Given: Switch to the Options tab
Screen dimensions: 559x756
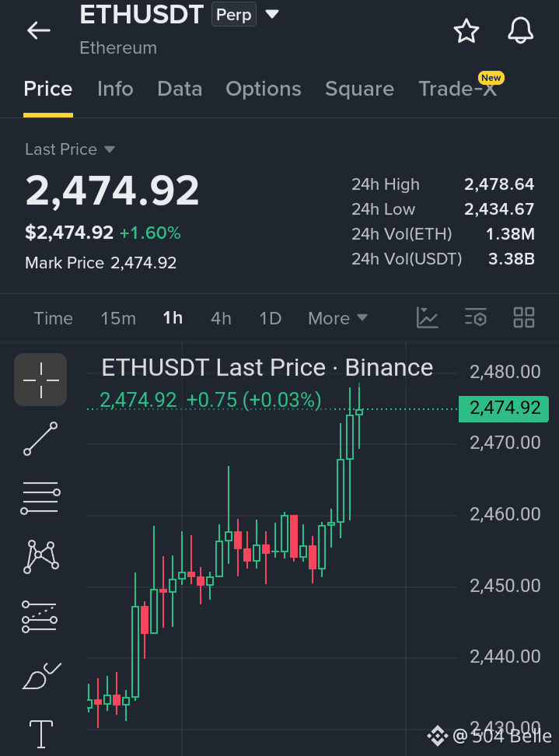Looking at the screenshot, I should pyautogui.click(x=264, y=89).
